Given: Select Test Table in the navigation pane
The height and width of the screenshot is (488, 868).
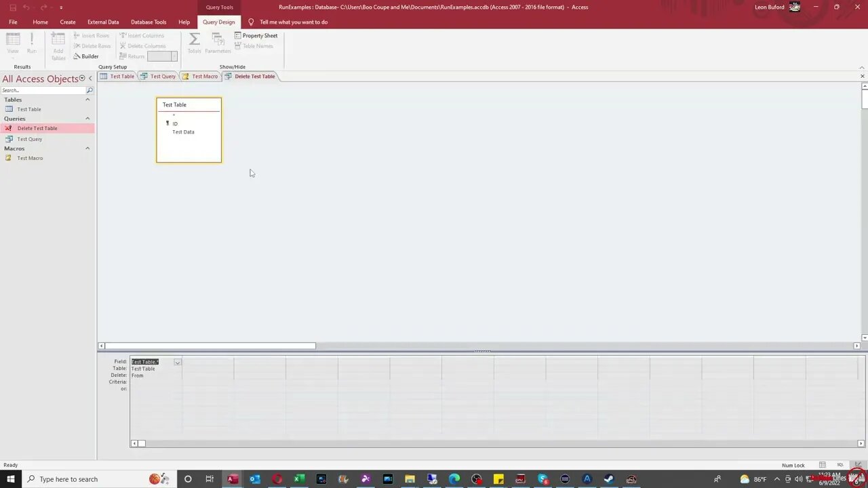Looking at the screenshot, I should 29,109.
